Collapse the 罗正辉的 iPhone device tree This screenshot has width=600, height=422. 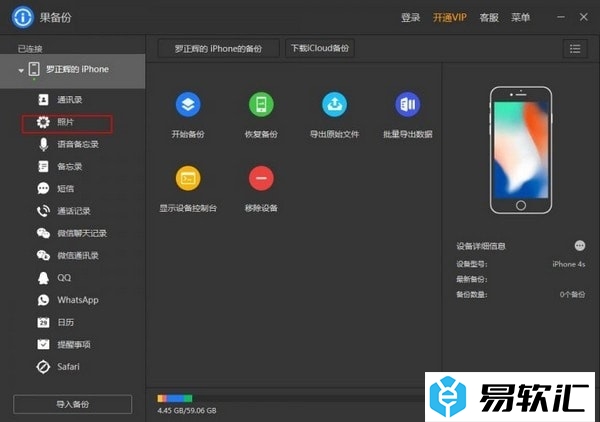pos(21,70)
